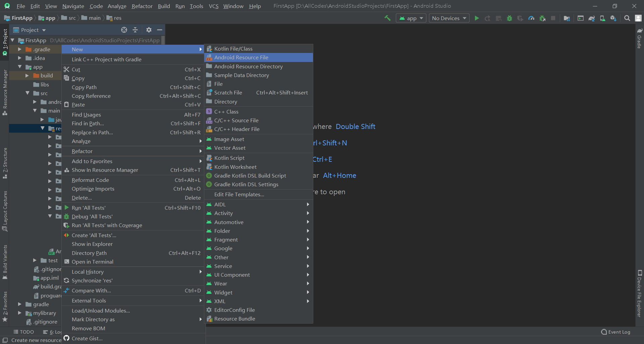Toggle the Resource Manager side tab
The height and width of the screenshot is (344, 644).
click(5, 92)
